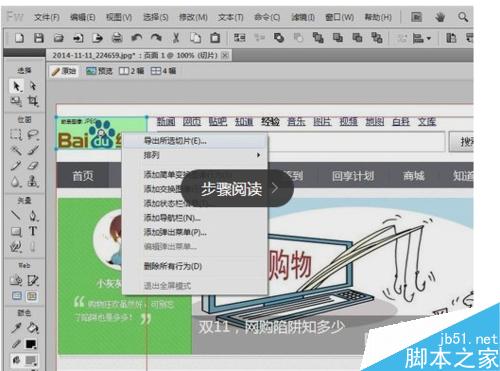Screen dimensions: 500x371
Task: Switch to the 原始 view
Action: [64, 71]
